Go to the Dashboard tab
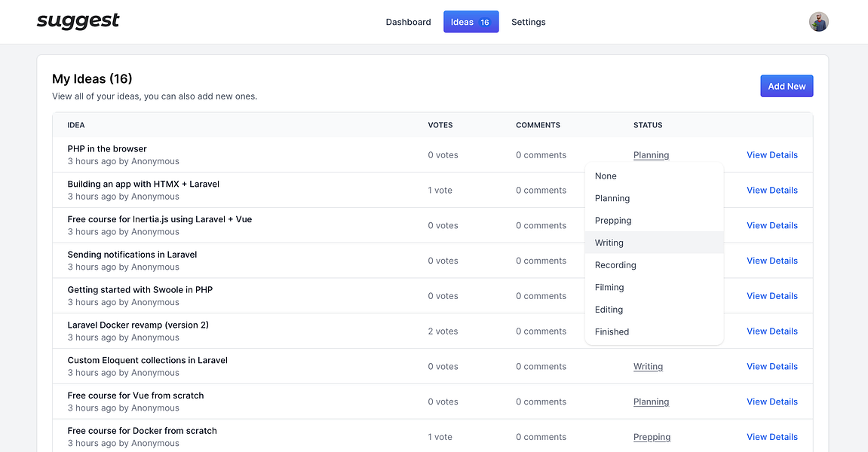This screenshot has height=452, width=868. (x=408, y=22)
